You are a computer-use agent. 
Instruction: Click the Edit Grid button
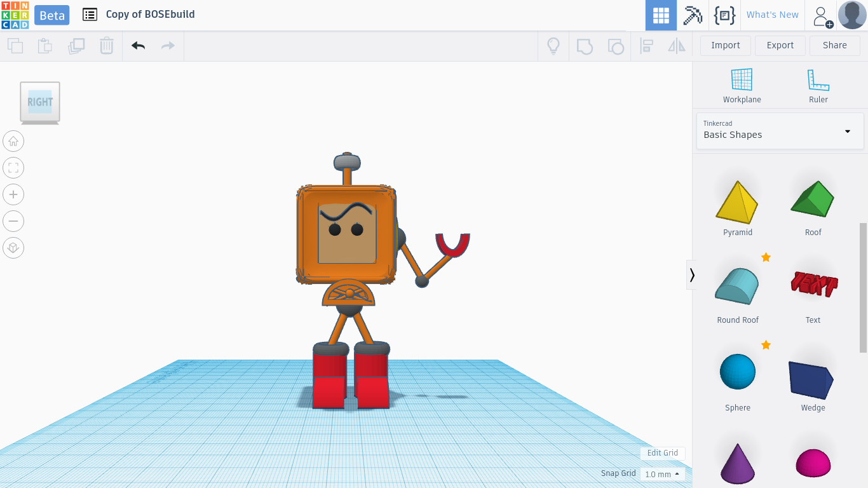(x=662, y=453)
